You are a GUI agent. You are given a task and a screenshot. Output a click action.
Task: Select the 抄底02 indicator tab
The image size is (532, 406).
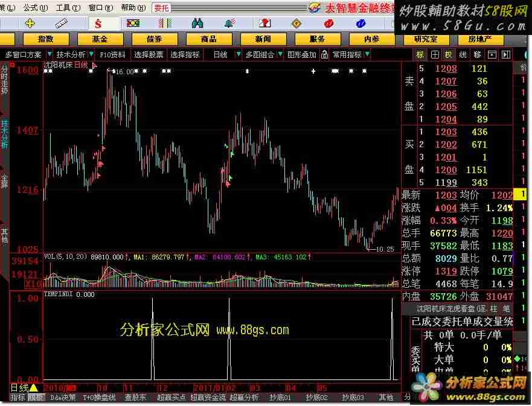coord(316,397)
